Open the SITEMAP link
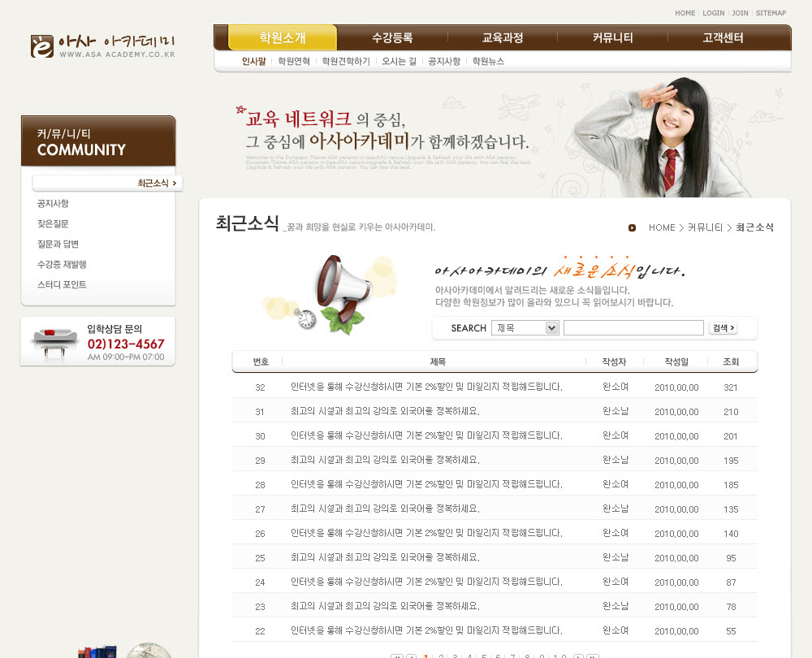The height and width of the screenshot is (658, 812). click(x=771, y=13)
